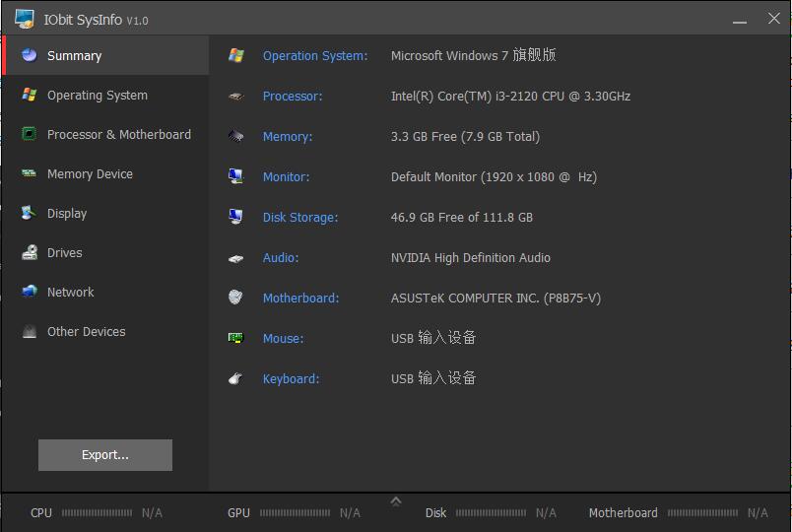Click the IObit SysInfo app logo icon
Screen dimensions: 792x532
coord(25,19)
